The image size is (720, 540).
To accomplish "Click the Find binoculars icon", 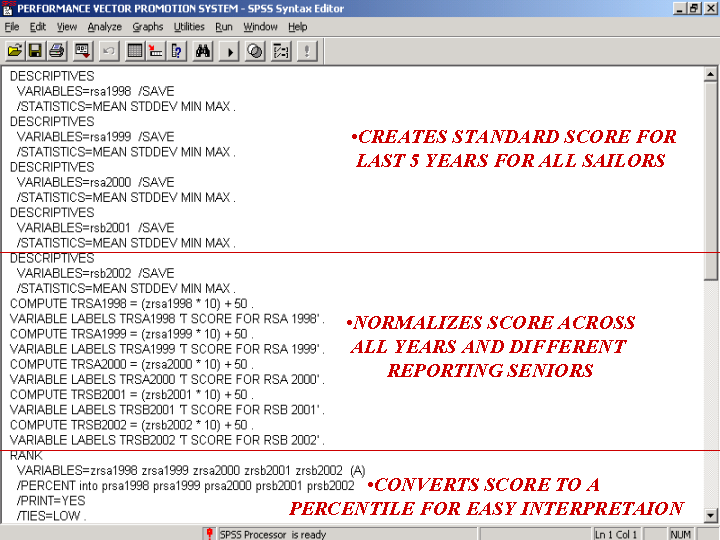I will [202, 51].
